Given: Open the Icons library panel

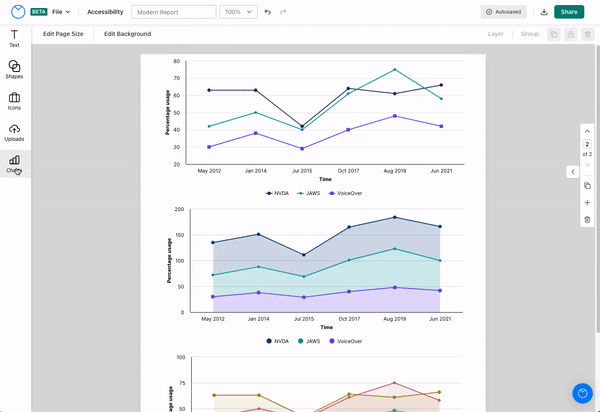Looking at the screenshot, I should click(14, 101).
